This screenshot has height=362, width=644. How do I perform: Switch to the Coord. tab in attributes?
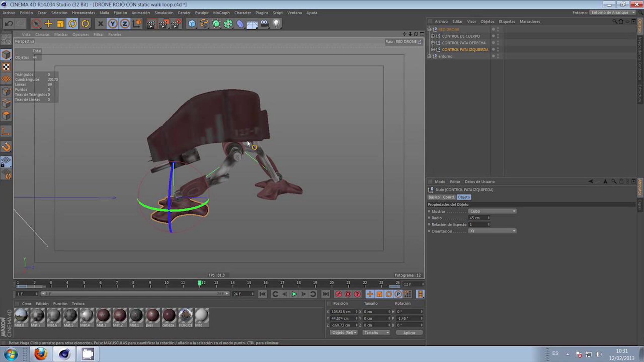coord(448,197)
